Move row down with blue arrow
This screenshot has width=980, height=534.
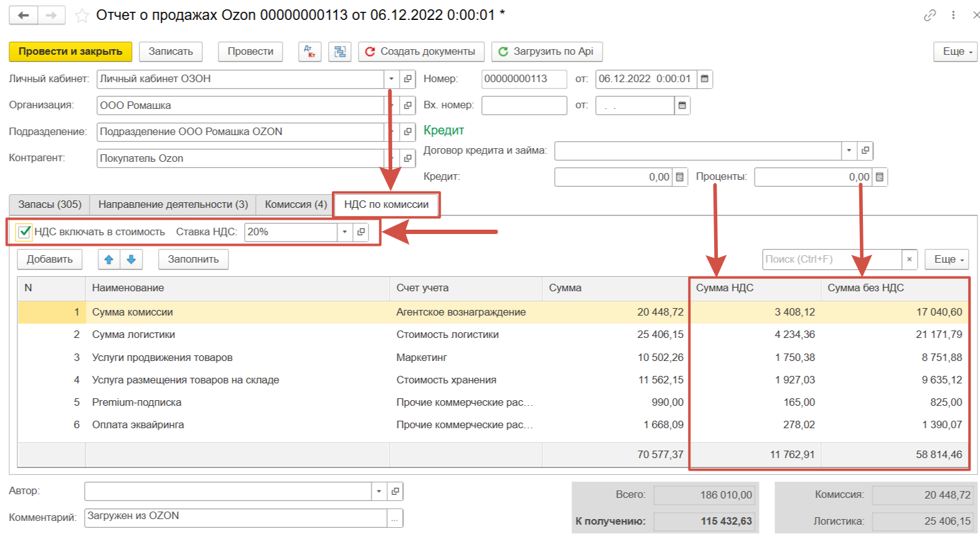coord(131,260)
